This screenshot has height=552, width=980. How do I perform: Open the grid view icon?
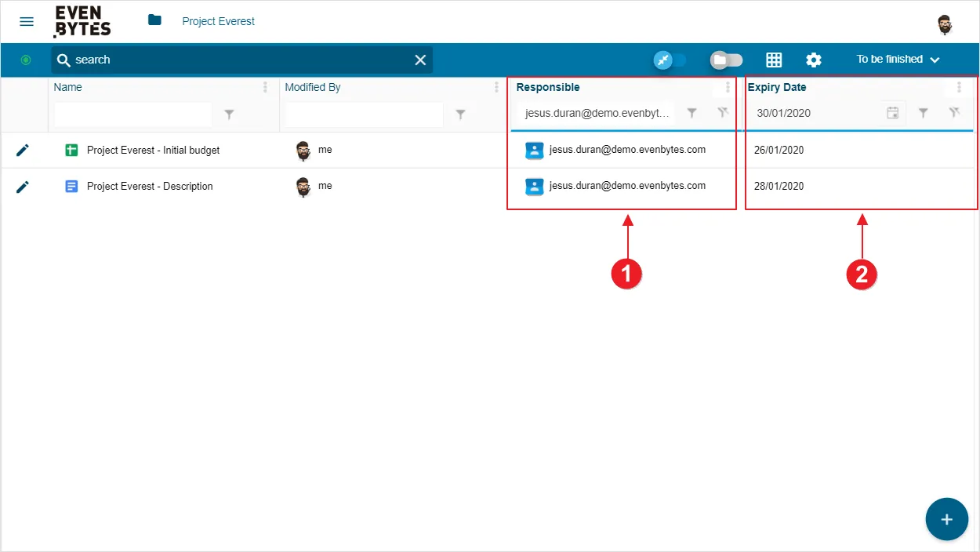[774, 60]
